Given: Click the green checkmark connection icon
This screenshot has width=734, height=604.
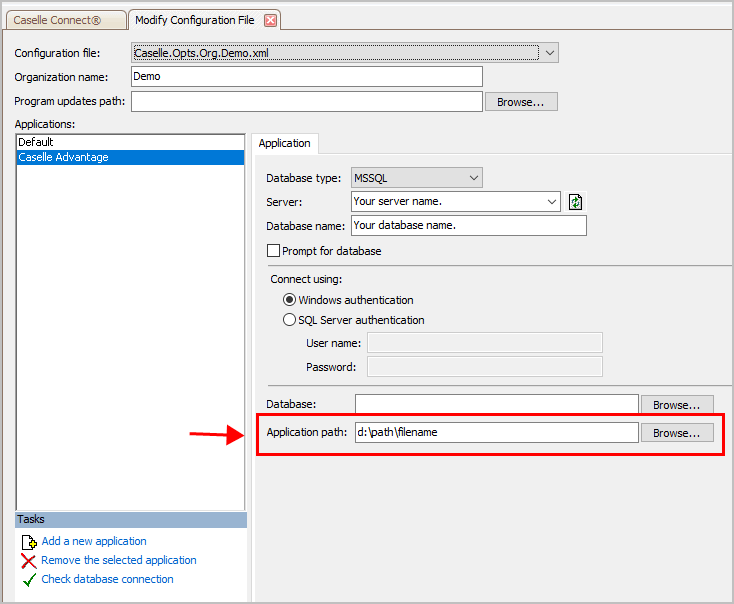Looking at the screenshot, I should 29,580.
